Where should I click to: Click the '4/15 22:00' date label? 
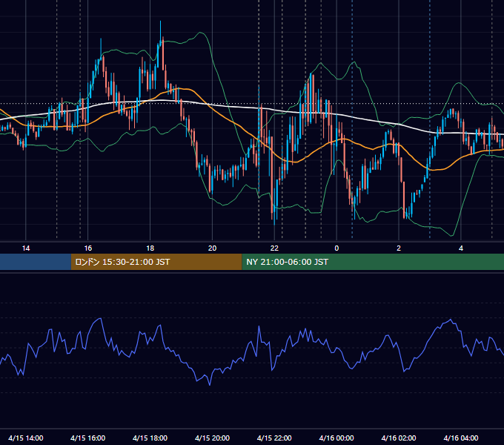[274, 438]
